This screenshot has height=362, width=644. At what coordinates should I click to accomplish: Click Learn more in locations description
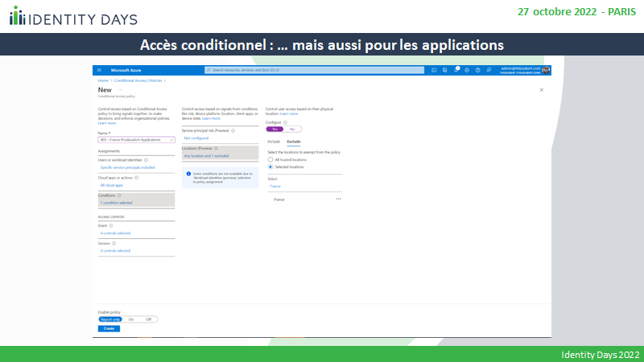pos(289,113)
